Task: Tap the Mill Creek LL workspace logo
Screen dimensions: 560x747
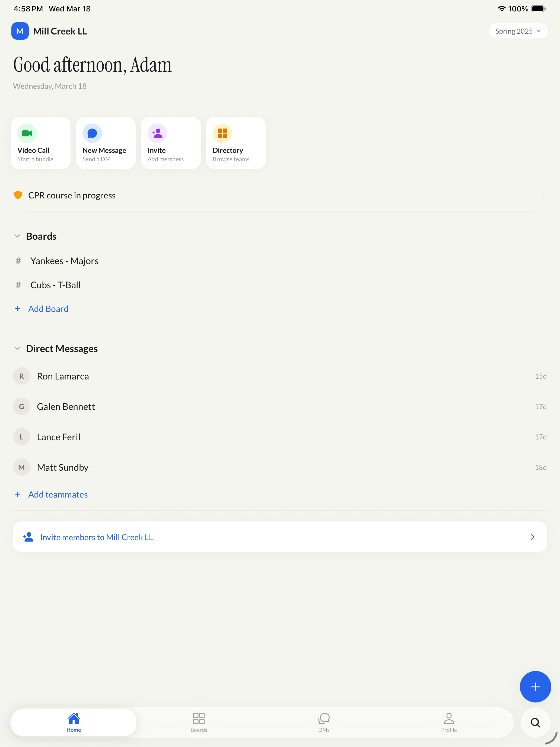Action: pos(20,31)
